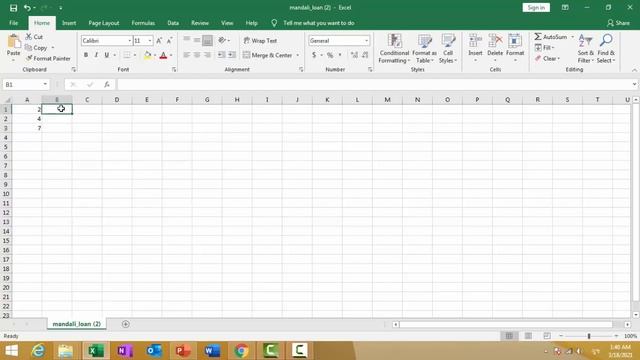Click the Save icon in quick access toolbar
Viewport: 640px width, 360px height.
pyautogui.click(x=13, y=8)
